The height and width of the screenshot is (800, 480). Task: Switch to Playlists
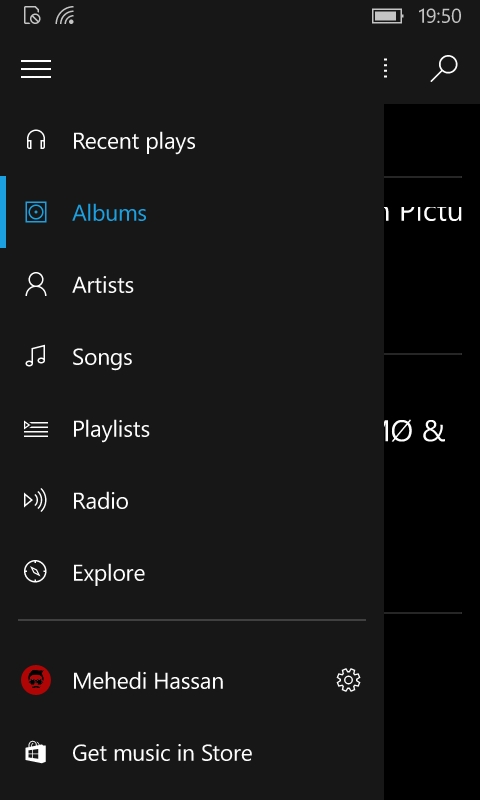(111, 429)
